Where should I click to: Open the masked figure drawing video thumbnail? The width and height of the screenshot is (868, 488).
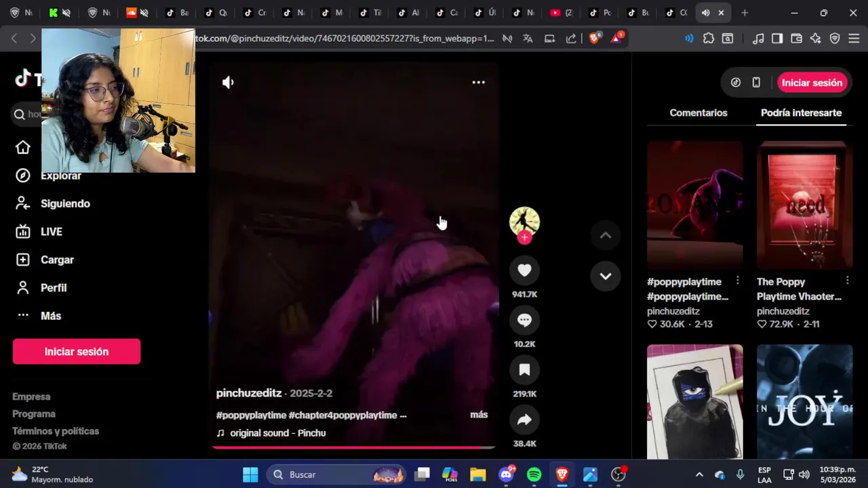[694, 402]
